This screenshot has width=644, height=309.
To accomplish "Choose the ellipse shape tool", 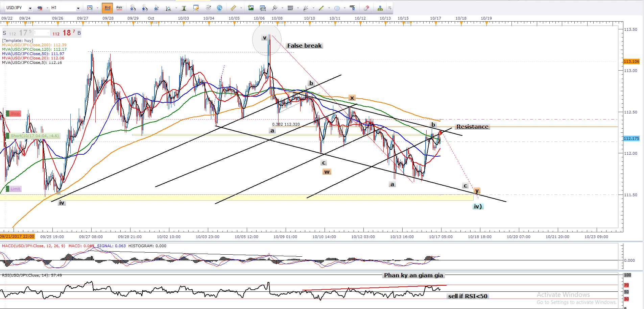I will coord(337,8).
